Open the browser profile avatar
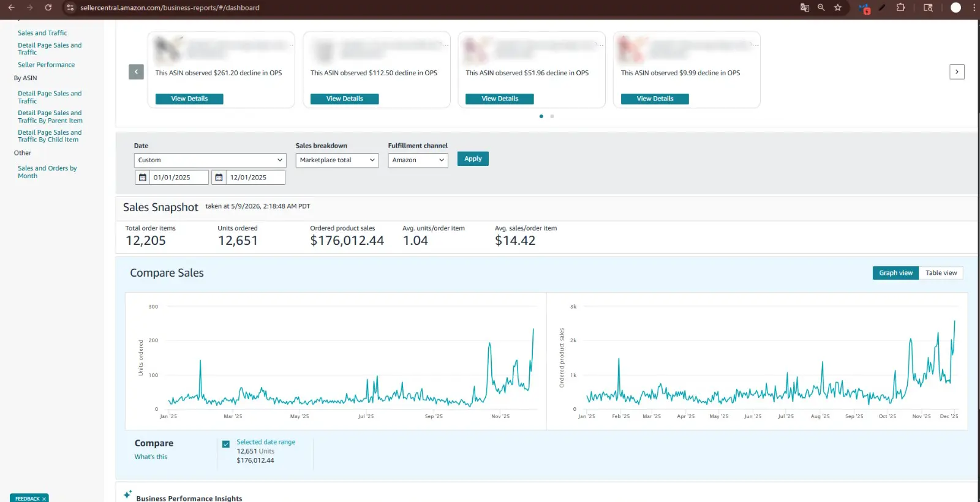This screenshot has height=502, width=980. point(956,7)
